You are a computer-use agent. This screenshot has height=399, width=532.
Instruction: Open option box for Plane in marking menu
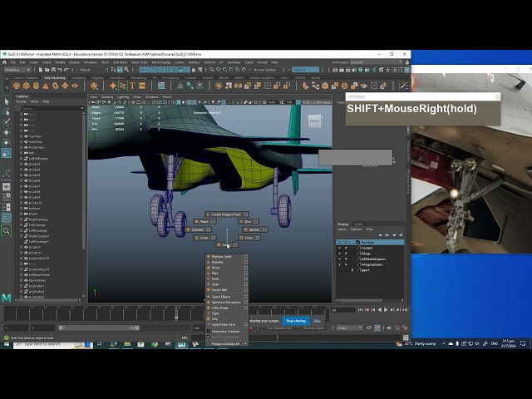(213, 222)
